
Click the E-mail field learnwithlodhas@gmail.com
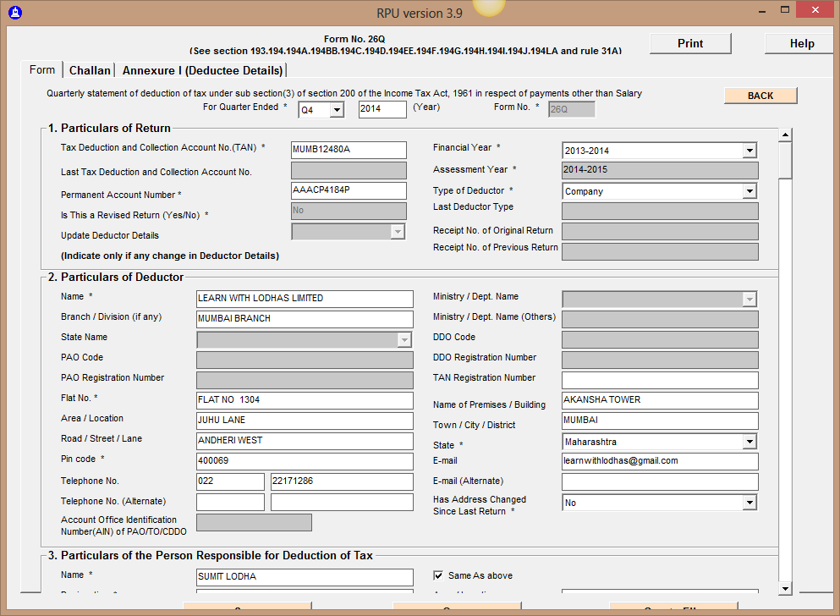coord(660,461)
